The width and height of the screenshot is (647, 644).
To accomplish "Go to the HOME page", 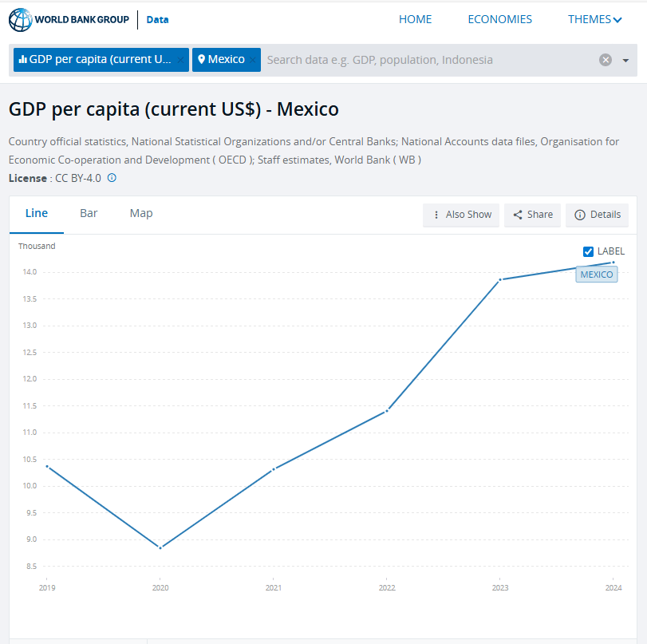I will pos(415,19).
